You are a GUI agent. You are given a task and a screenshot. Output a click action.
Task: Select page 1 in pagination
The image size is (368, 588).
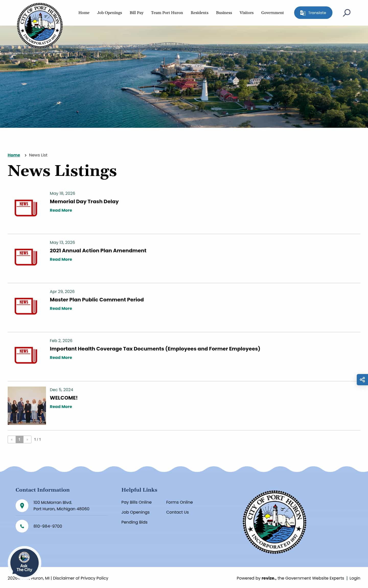click(x=19, y=439)
